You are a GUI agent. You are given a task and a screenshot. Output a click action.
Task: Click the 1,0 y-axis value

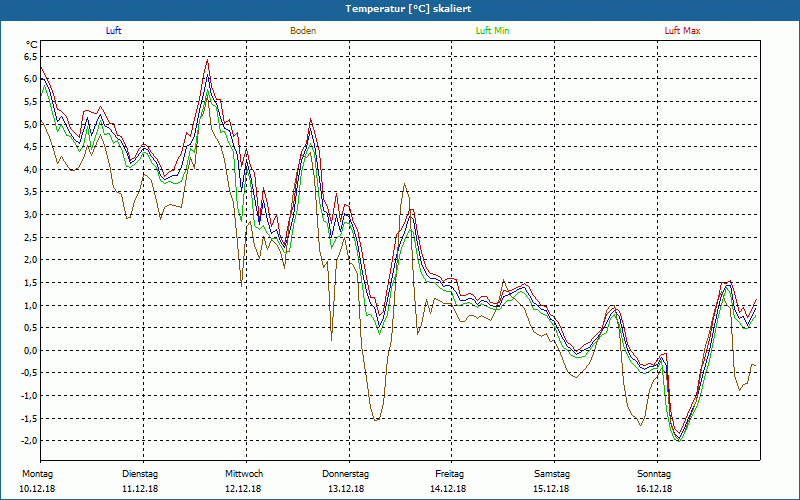click(31, 305)
